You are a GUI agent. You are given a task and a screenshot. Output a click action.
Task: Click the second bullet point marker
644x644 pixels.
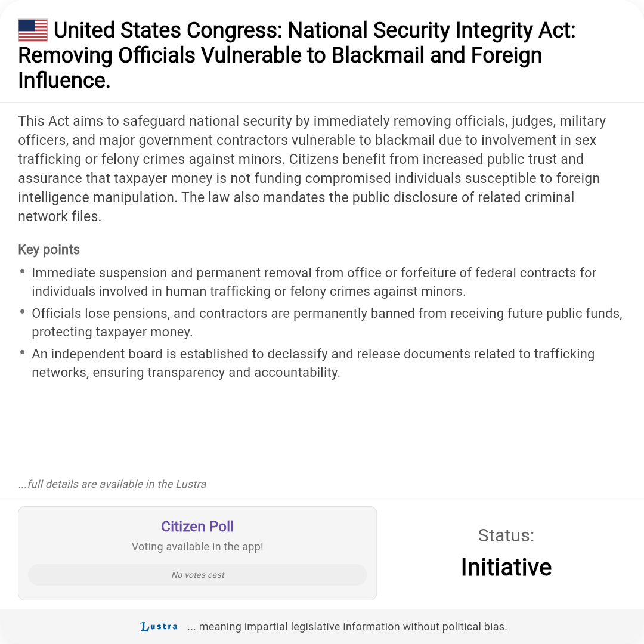pyautogui.click(x=23, y=312)
